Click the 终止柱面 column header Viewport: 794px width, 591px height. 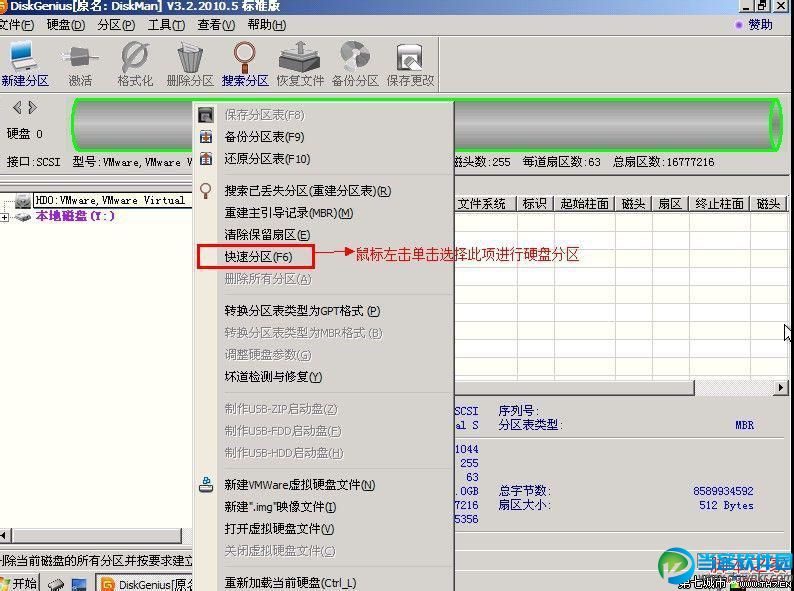pos(719,204)
